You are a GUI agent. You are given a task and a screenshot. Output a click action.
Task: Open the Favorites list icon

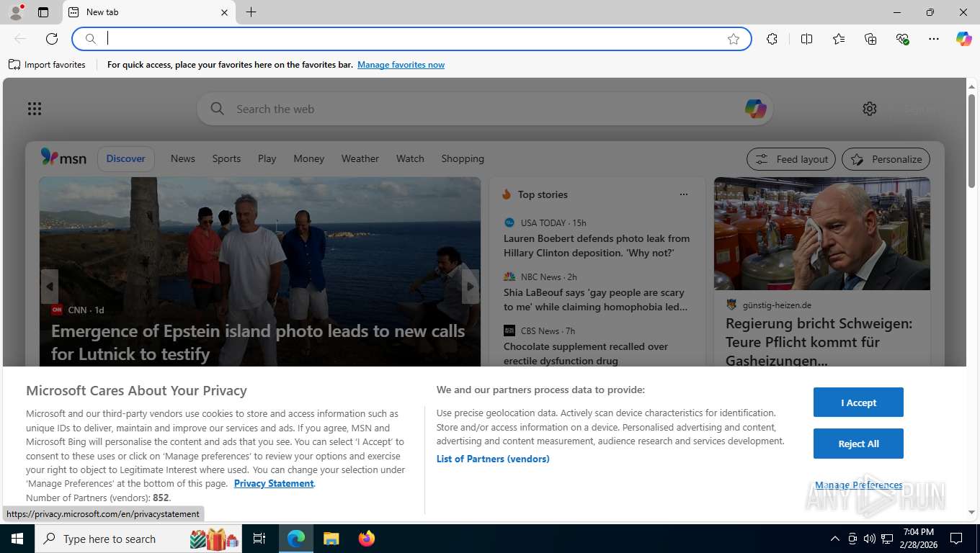point(839,39)
